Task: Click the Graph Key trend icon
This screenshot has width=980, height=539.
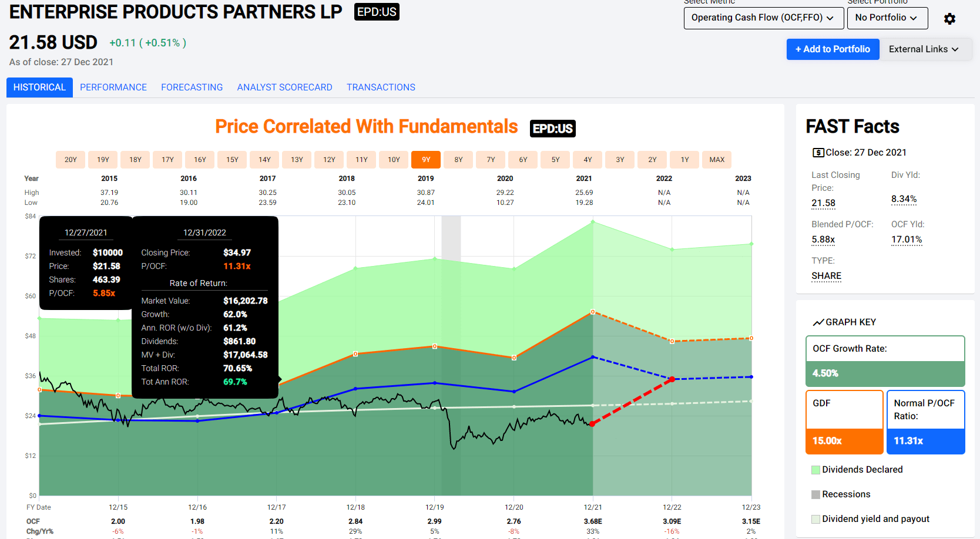Action: pyautogui.click(x=818, y=322)
